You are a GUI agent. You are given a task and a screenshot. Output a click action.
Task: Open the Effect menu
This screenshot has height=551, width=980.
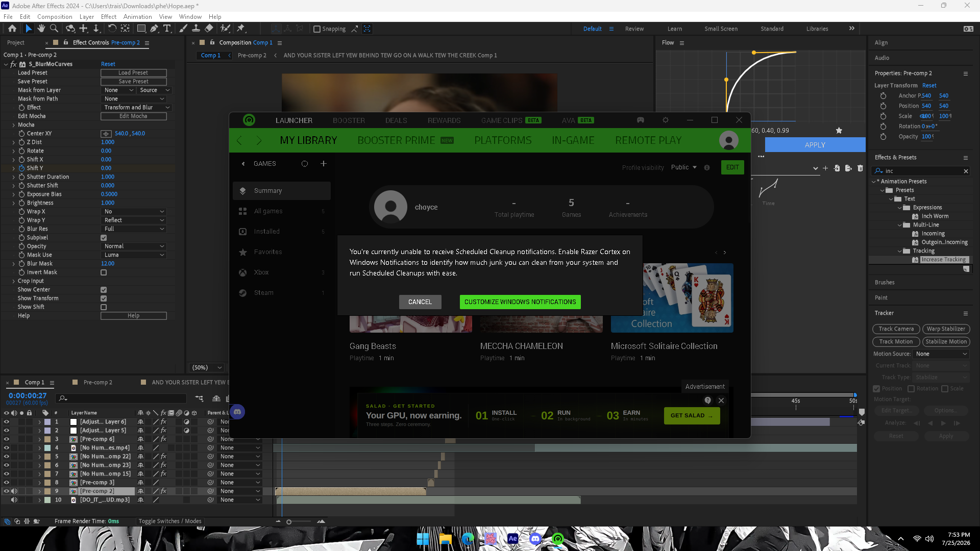[x=109, y=17]
